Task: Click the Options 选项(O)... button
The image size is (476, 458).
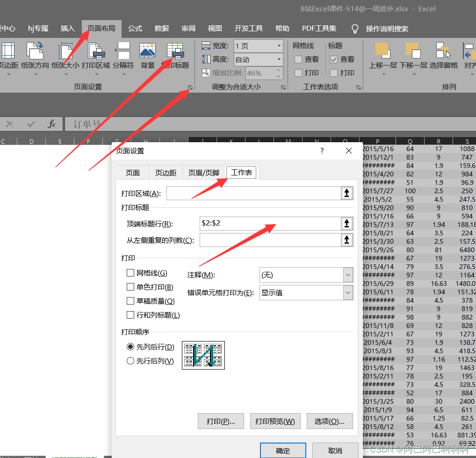Action: click(329, 421)
